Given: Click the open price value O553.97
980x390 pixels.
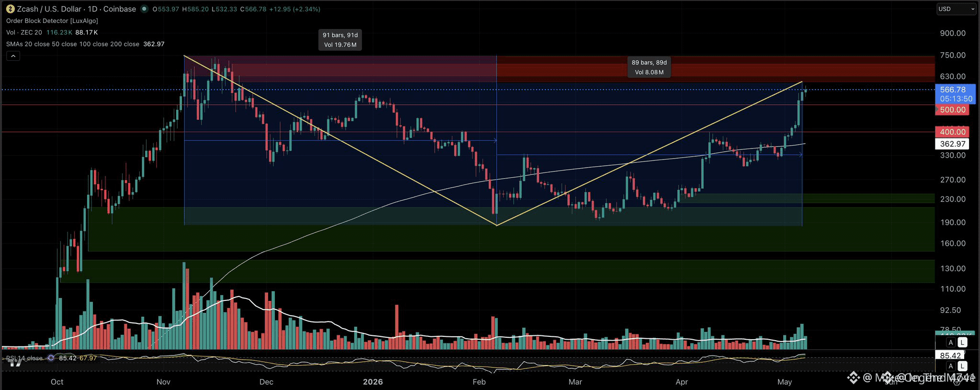Looking at the screenshot, I should (166, 9).
